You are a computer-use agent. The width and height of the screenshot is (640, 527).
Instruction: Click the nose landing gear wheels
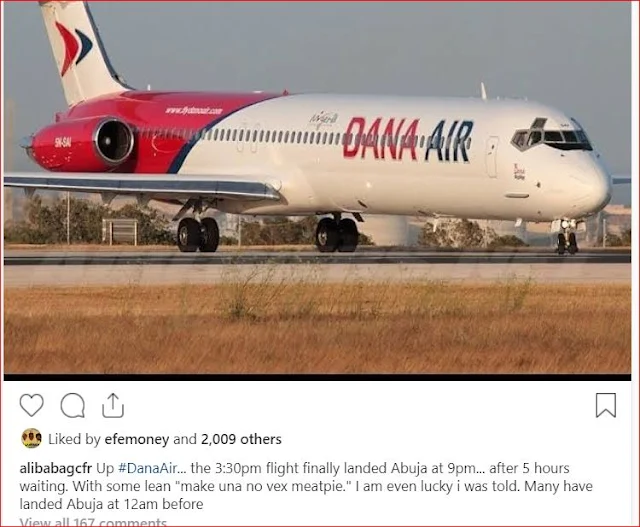click(567, 242)
